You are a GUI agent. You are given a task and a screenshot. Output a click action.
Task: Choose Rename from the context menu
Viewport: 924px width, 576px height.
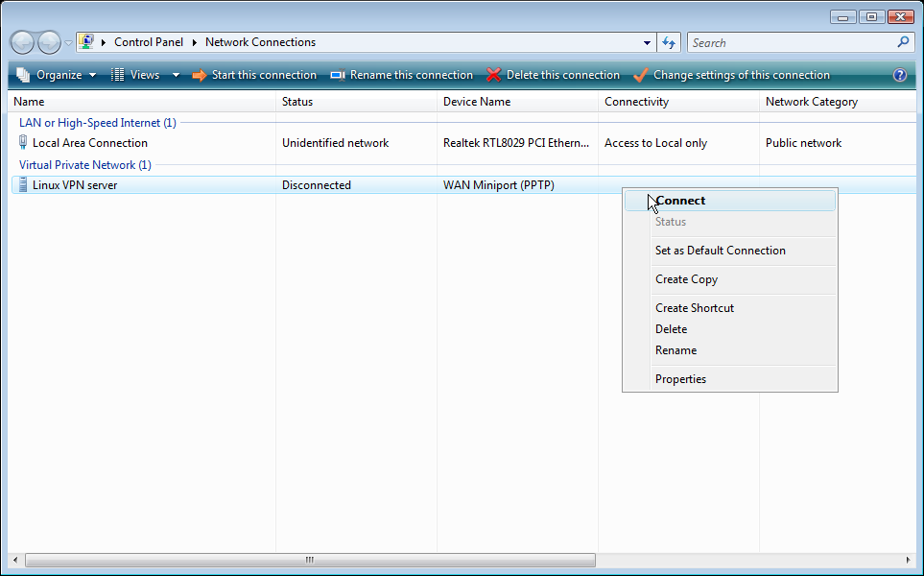[730, 350]
